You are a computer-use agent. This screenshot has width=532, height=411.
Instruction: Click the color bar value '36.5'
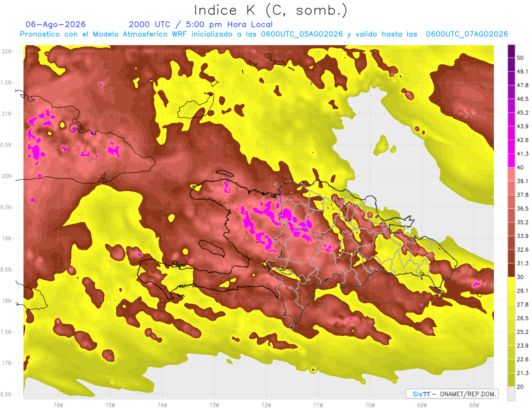[x=523, y=208]
